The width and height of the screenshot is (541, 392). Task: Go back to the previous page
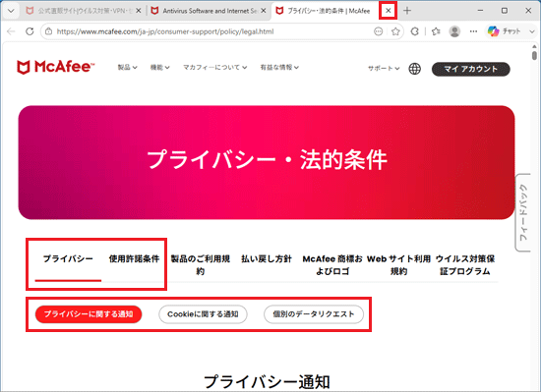[11, 31]
